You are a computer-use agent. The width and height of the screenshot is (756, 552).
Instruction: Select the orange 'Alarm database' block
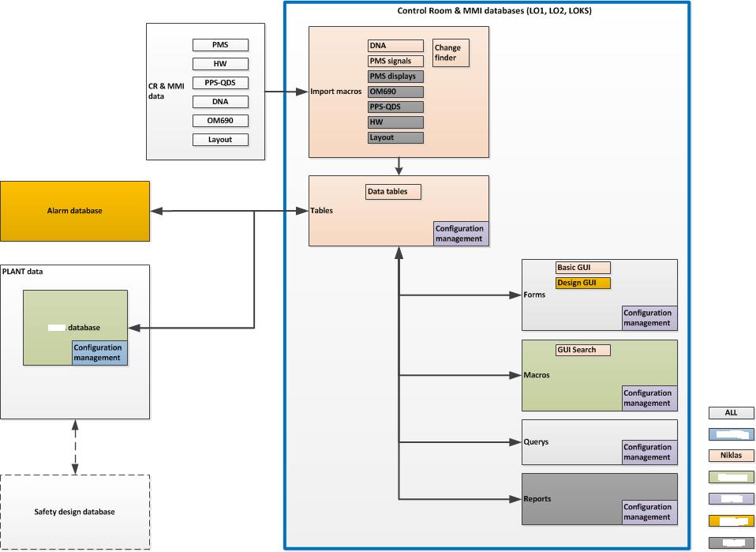click(75, 211)
